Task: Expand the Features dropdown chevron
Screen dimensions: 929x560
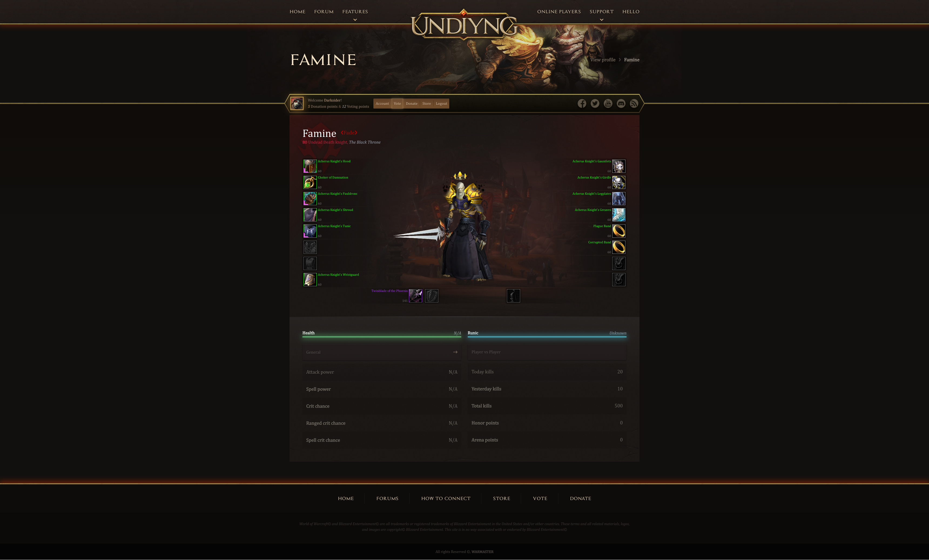Action: (x=355, y=20)
